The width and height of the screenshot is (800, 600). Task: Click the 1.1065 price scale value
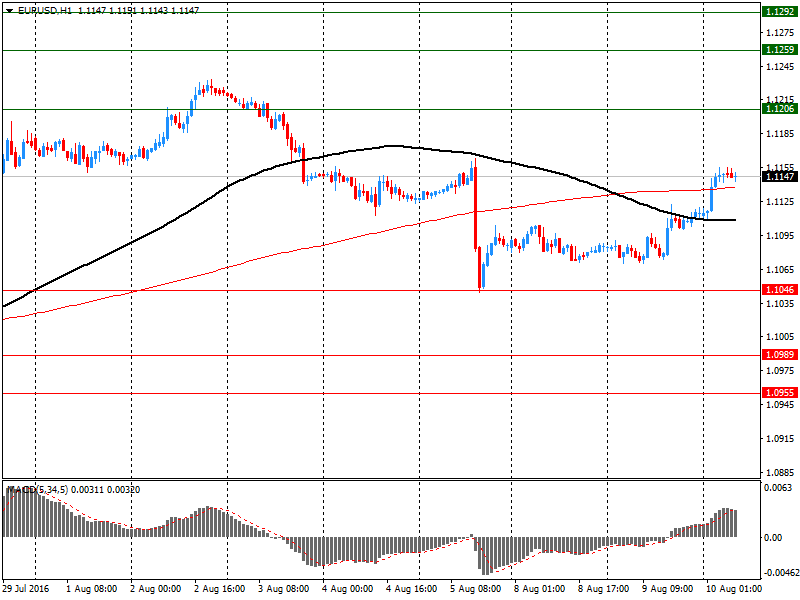[x=780, y=269]
